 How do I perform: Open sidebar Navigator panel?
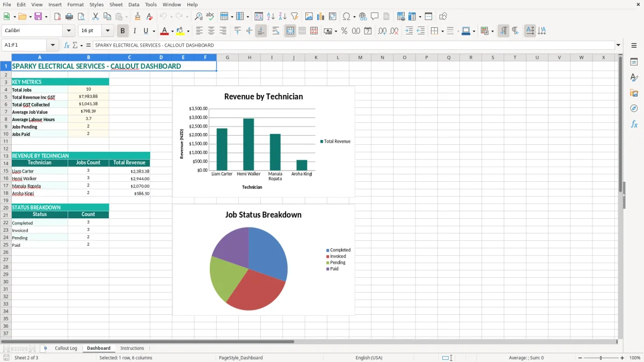coord(634,108)
